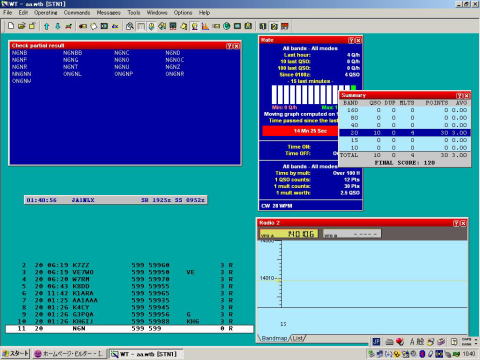Select callsign N6NC in Check partial results
This screenshot has width=480, height=360.
[121, 53]
